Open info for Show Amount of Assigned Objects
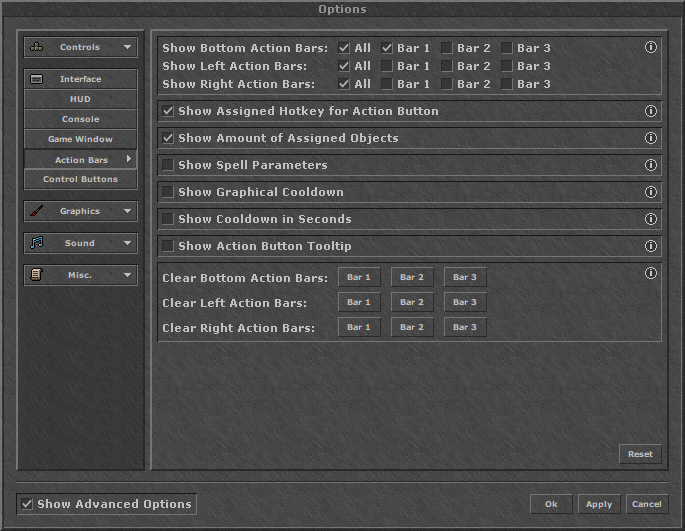Viewport: 685px width, 531px height. (650, 138)
